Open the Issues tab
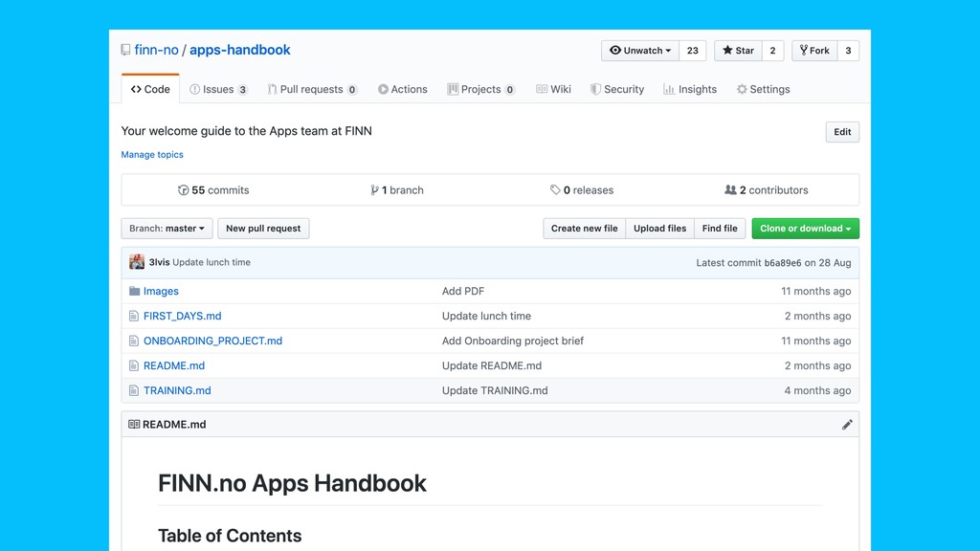Viewport: 980px width, 551px height. pos(219,89)
